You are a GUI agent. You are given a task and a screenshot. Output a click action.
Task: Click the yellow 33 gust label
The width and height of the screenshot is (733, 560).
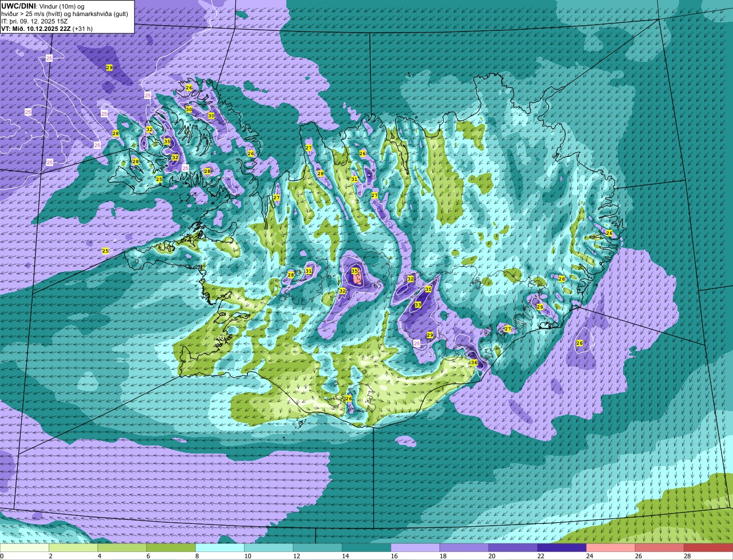418,305
